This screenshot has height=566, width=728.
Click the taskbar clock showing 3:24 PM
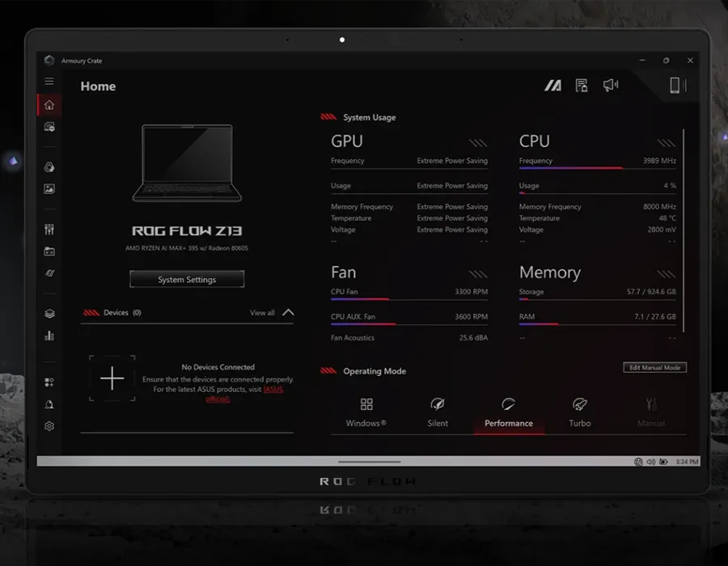[x=687, y=462]
